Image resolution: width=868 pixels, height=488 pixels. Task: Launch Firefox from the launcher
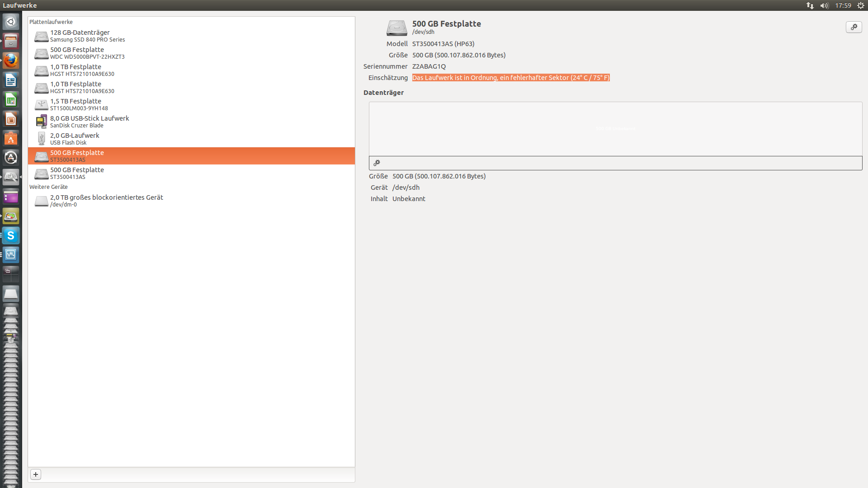click(11, 61)
